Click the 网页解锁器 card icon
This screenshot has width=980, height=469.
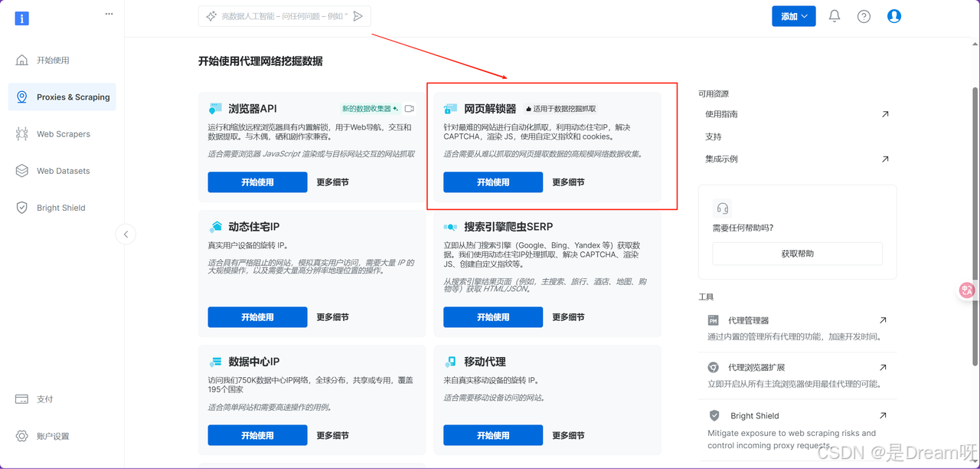click(451, 109)
